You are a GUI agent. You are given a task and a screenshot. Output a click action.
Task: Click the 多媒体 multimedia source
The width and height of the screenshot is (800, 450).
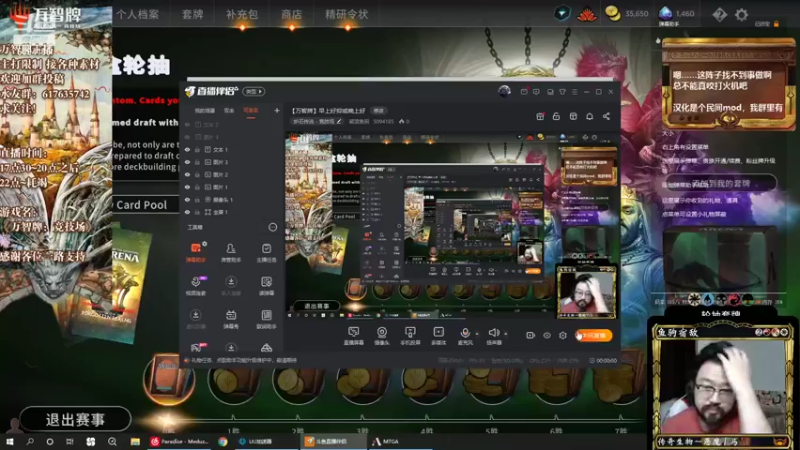pyautogui.click(x=438, y=336)
